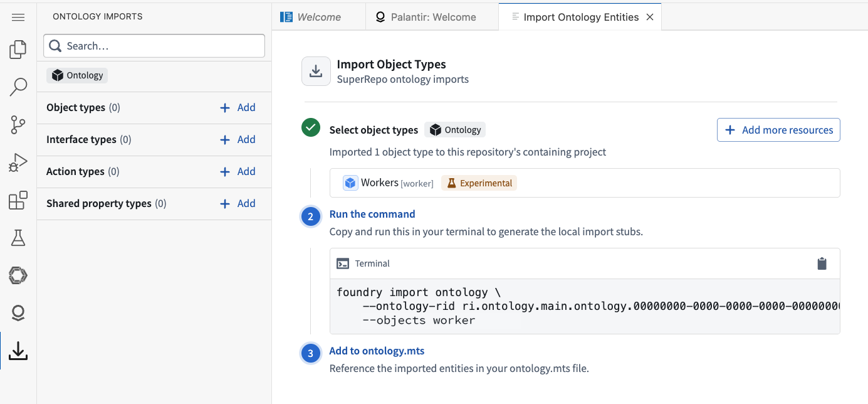Viewport: 868px width, 404px height.
Task: Click the --objects worker line
Action: [x=419, y=320]
